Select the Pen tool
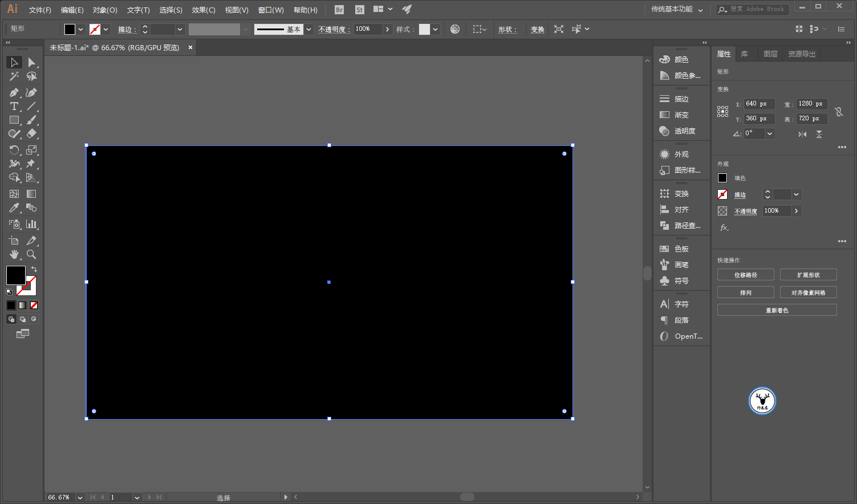The image size is (857, 504). click(x=14, y=92)
